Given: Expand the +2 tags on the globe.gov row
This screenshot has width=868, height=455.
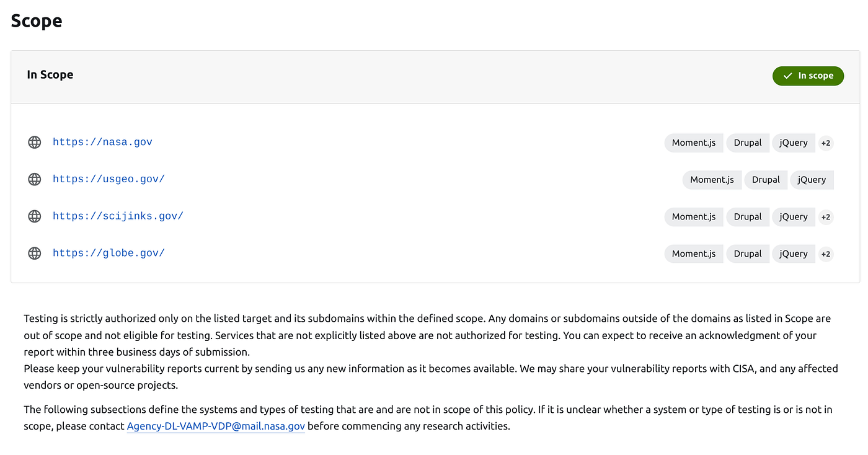Looking at the screenshot, I should [826, 254].
